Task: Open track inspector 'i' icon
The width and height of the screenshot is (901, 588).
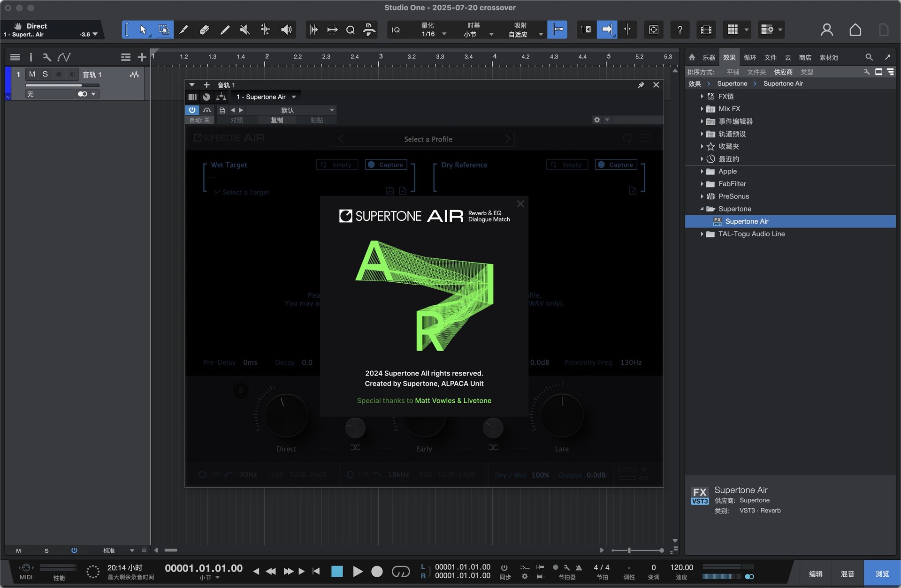Action: pyautogui.click(x=31, y=57)
